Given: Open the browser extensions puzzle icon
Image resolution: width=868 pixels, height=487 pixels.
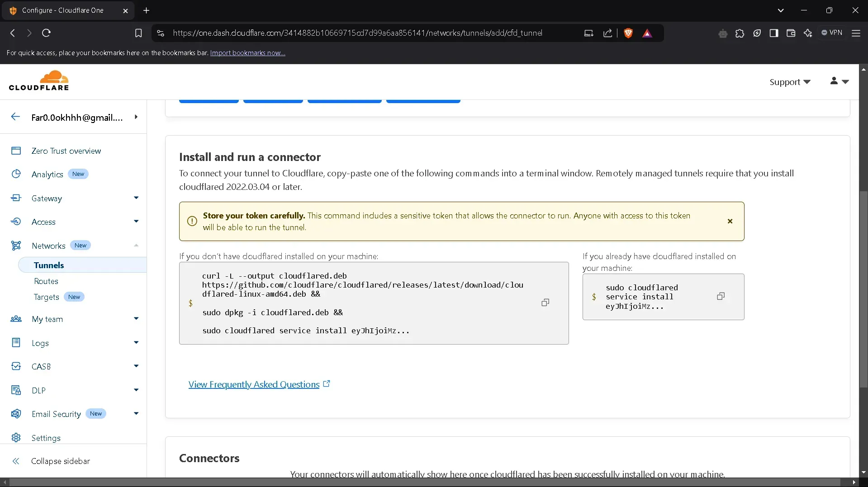Looking at the screenshot, I should [x=740, y=33].
